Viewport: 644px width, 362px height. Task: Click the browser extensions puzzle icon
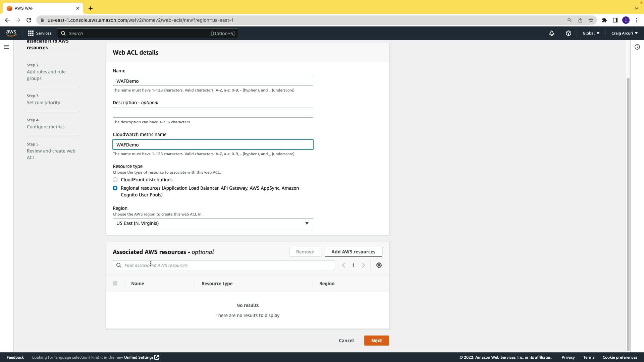click(x=604, y=20)
